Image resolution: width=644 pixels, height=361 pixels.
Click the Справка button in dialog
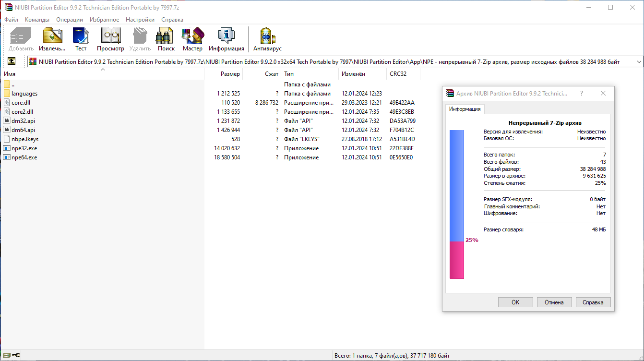[593, 302]
